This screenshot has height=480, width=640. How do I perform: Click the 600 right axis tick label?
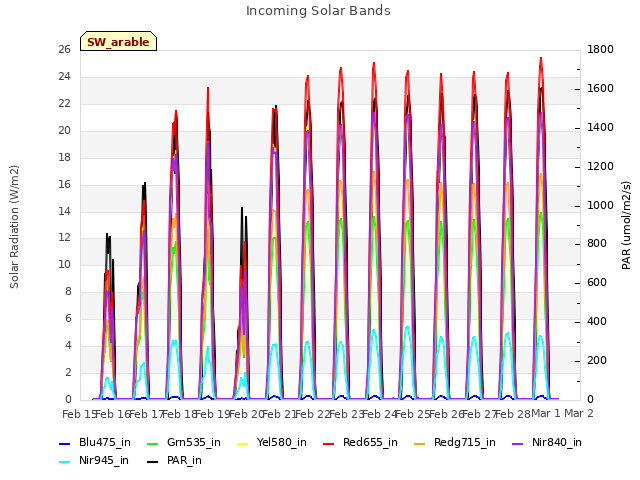pyautogui.click(x=597, y=282)
